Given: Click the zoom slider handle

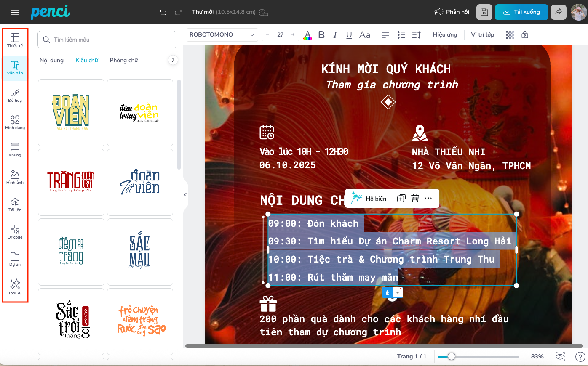Looking at the screenshot, I should (x=451, y=356).
